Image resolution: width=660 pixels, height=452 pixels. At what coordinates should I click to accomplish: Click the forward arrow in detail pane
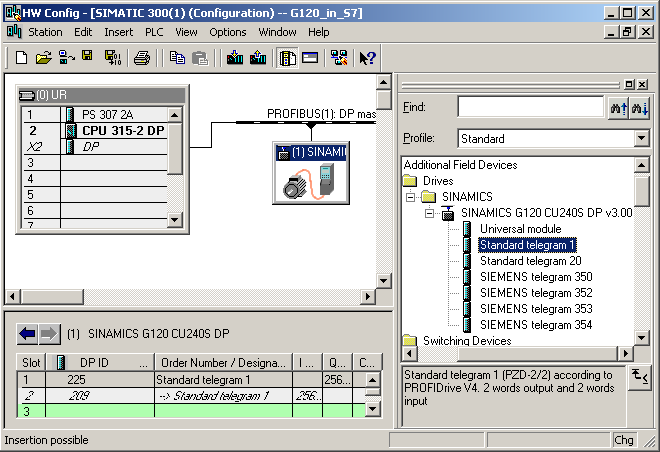point(49,334)
